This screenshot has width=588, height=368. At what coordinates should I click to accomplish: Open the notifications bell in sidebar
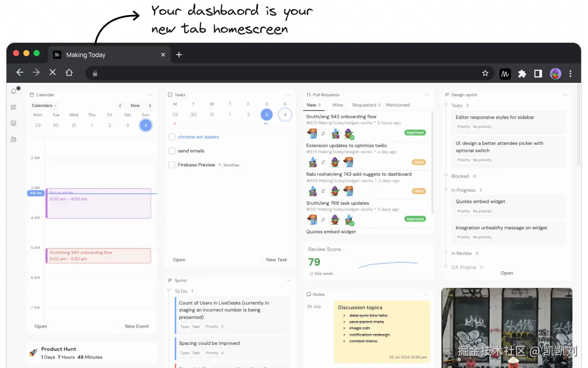[13, 91]
